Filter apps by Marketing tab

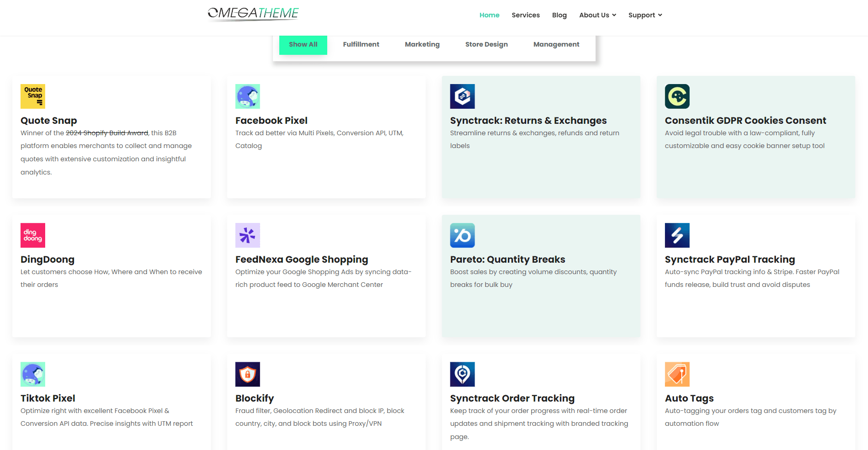coord(422,44)
